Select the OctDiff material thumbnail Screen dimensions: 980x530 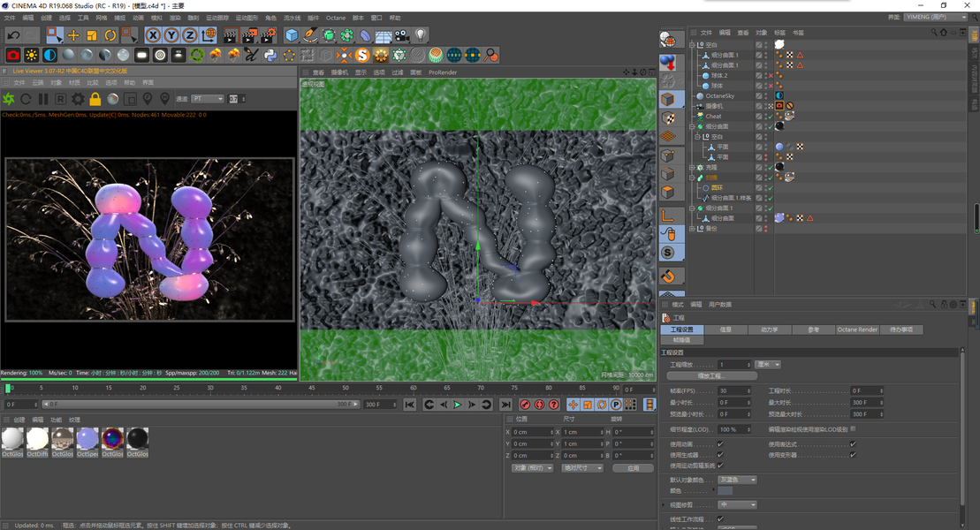(x=37, y=443)
